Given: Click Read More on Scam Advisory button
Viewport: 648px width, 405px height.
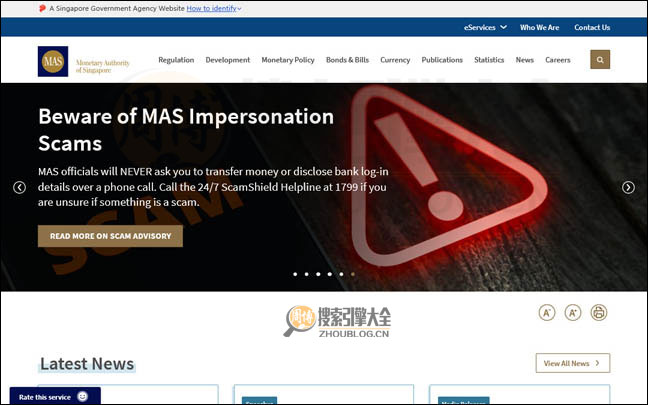Looking at the screenshot, I should point(110,236).
